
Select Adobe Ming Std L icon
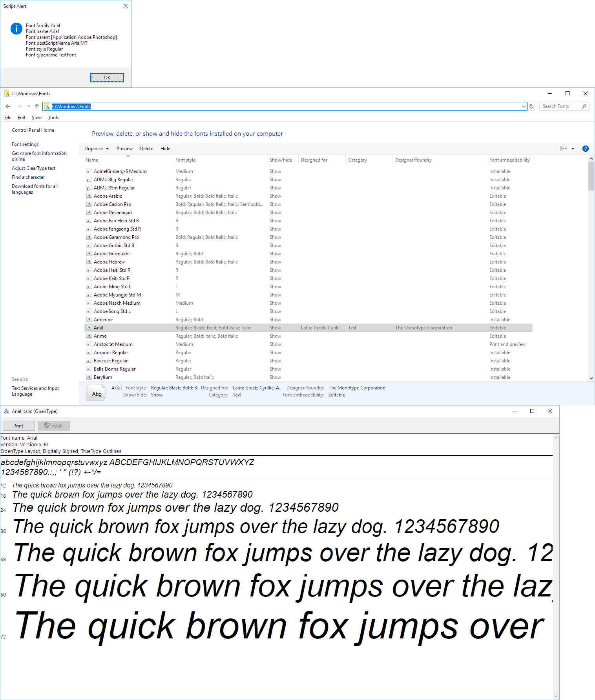89,286
